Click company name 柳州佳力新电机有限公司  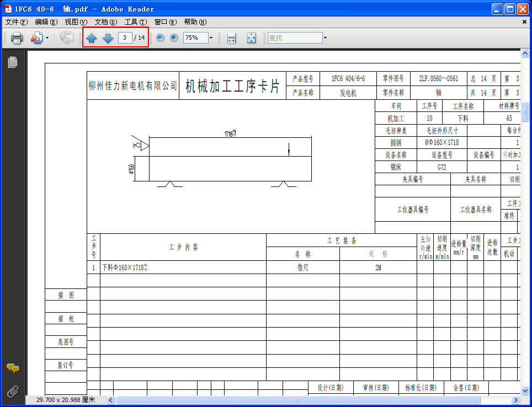point(133,86)
